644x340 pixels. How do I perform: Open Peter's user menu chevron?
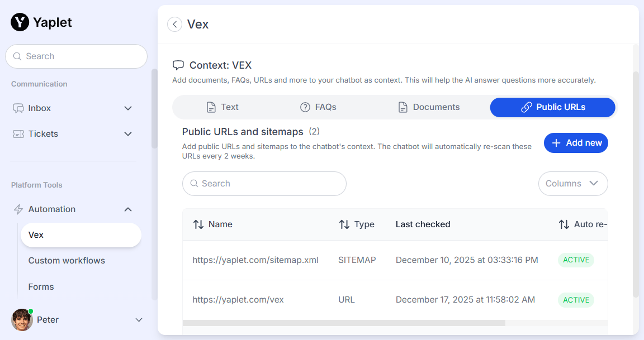pyautogui.click(x=139, y=320)
